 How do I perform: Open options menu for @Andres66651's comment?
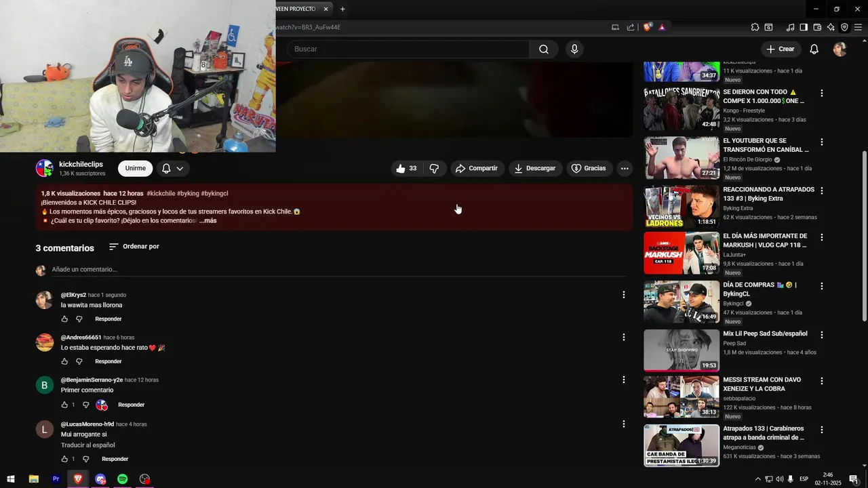point(624,337)
